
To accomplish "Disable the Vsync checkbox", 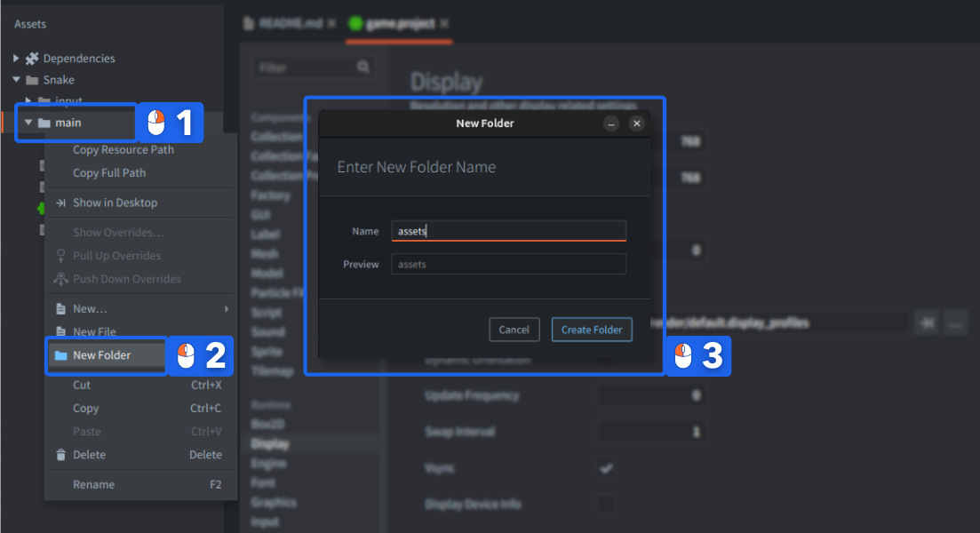I will pos(607,467).
